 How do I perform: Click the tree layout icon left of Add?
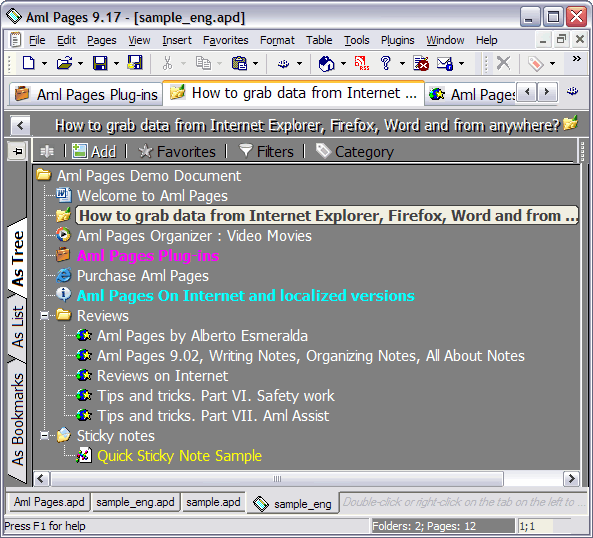pos(47,151)
